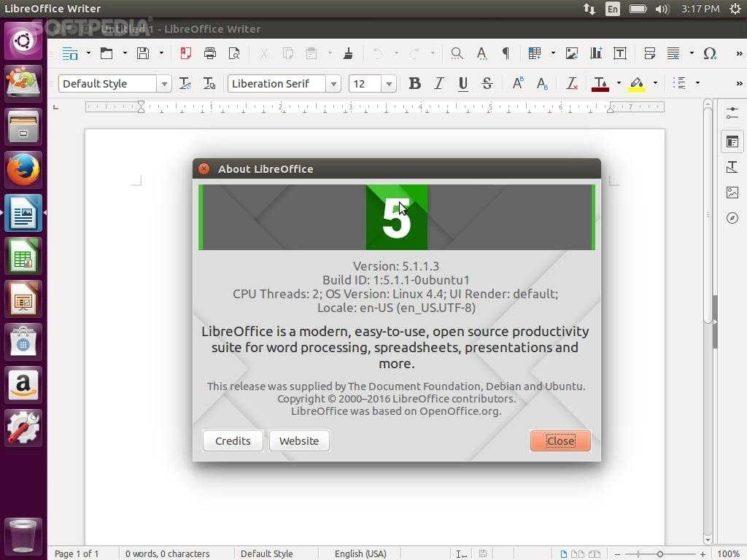Viewport: 747px width, 560px height.
Task: Click the Clear Direct Formatting icon
Action: [x=572, y=84]
